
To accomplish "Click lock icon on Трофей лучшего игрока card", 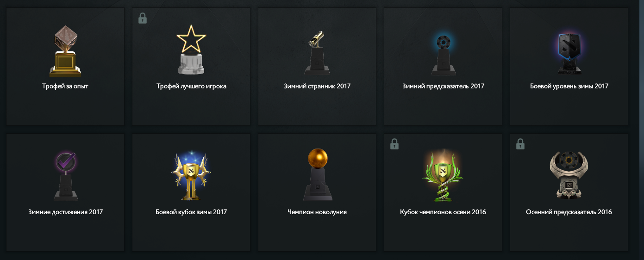I will pos(143,18).
